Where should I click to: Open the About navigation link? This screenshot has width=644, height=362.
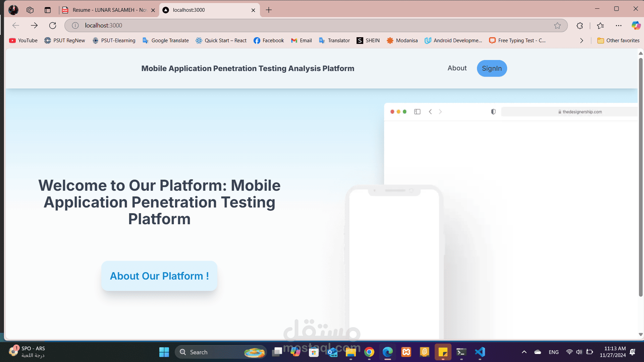457,68
